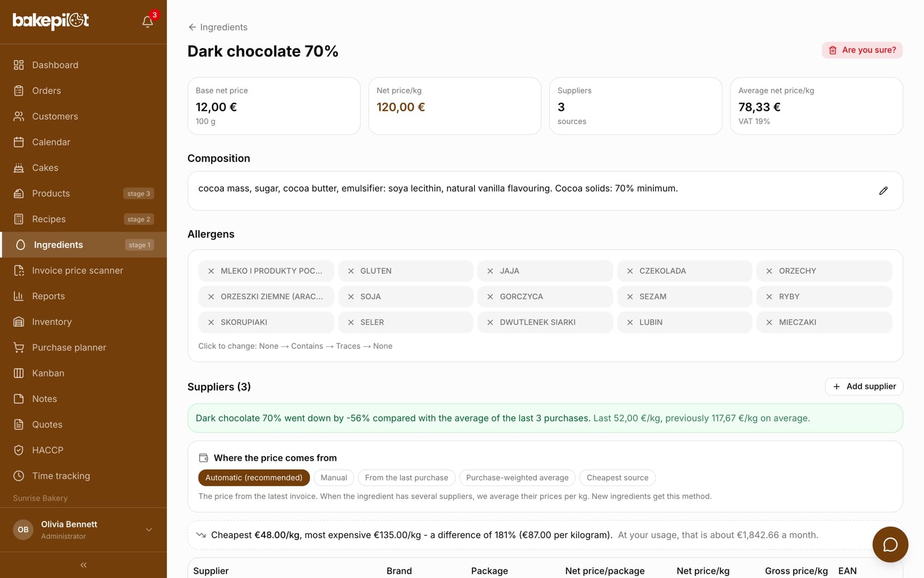Image resolution: width=924 pixels, height=578 pixels.
Task: Edit composition with the pencil icon
Action: click(x=883, y=191)
